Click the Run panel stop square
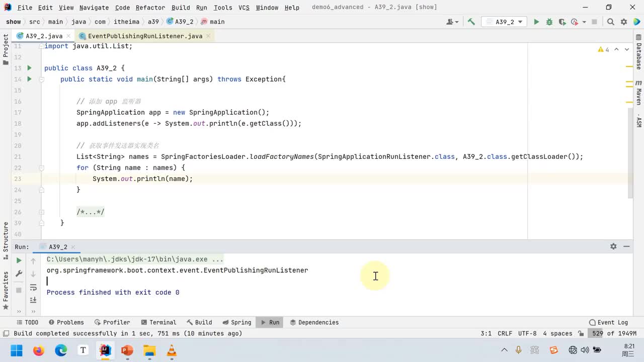 coord(19,290)
